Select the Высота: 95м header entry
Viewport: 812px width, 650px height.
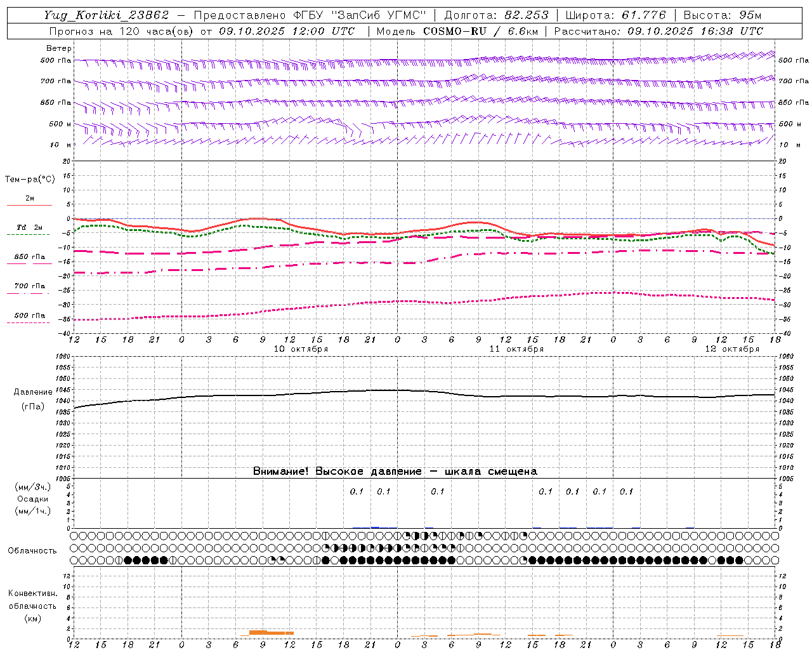tap(723, 15)
